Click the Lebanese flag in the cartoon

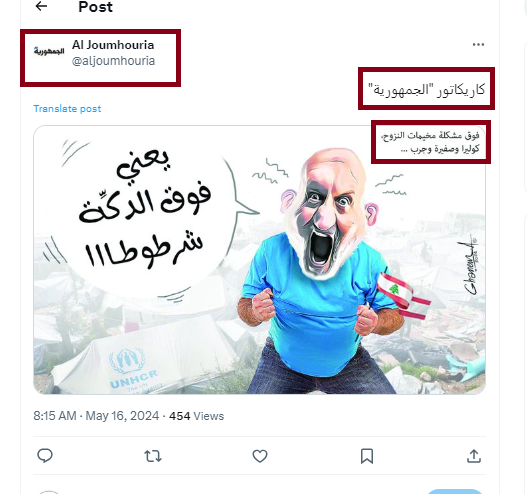pyautogui.click(x=402, y=295)
